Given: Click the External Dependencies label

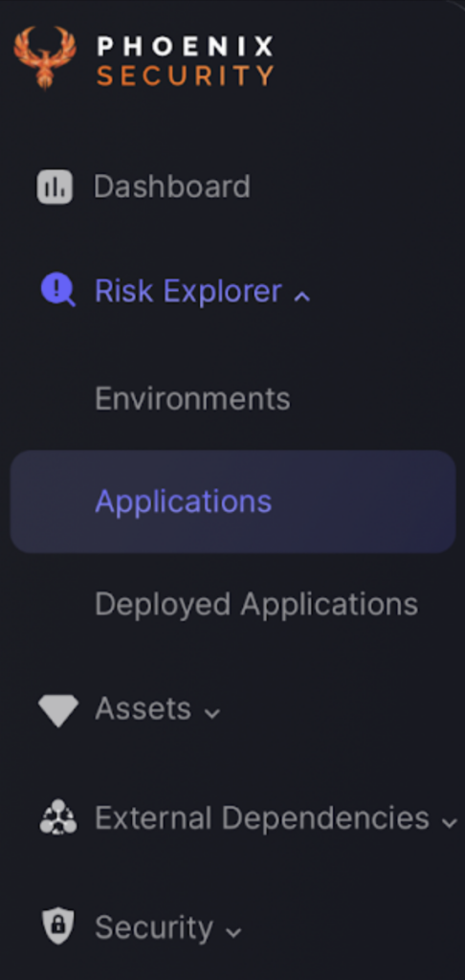Looking at the screenshot, I should [x=262, y=817].
